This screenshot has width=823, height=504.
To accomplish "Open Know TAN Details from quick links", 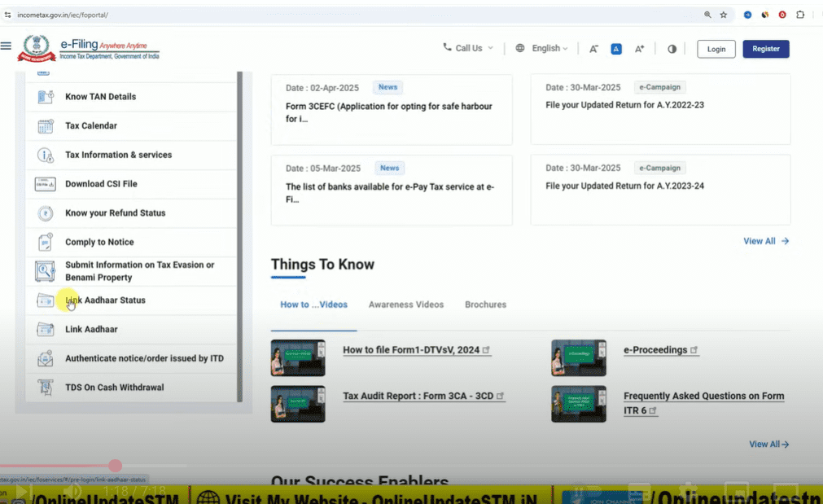I will click(x=131, y=97).
